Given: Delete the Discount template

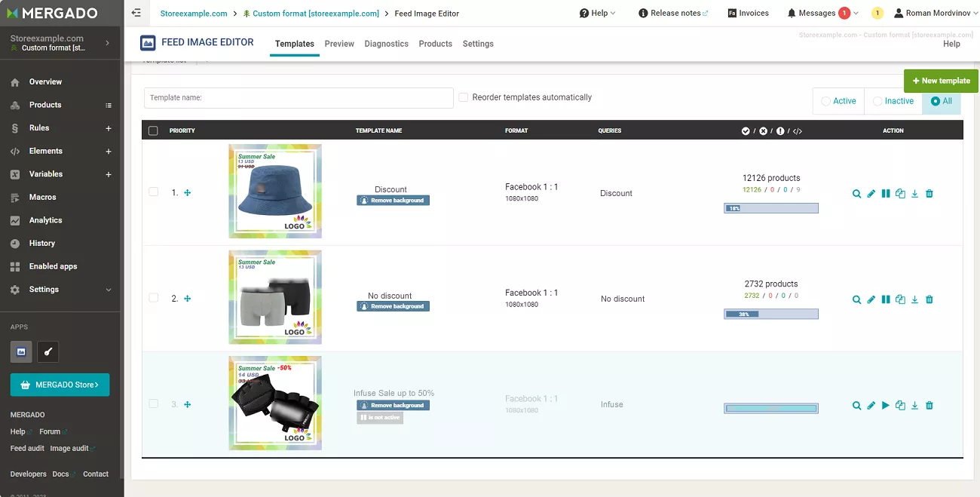Looking at the screenshot, I should [929, 194].
